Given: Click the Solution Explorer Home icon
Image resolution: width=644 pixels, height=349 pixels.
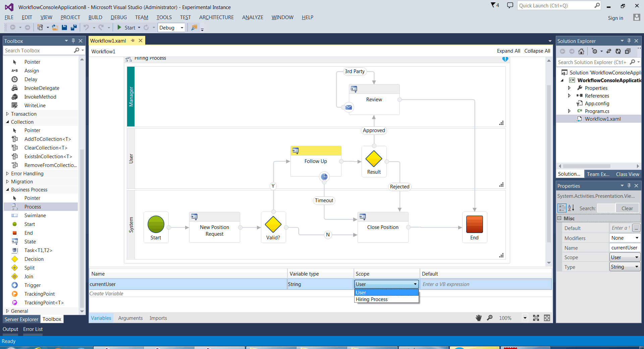Looking at the screenshot, I should pyautogui.click(x=581, y=51).
